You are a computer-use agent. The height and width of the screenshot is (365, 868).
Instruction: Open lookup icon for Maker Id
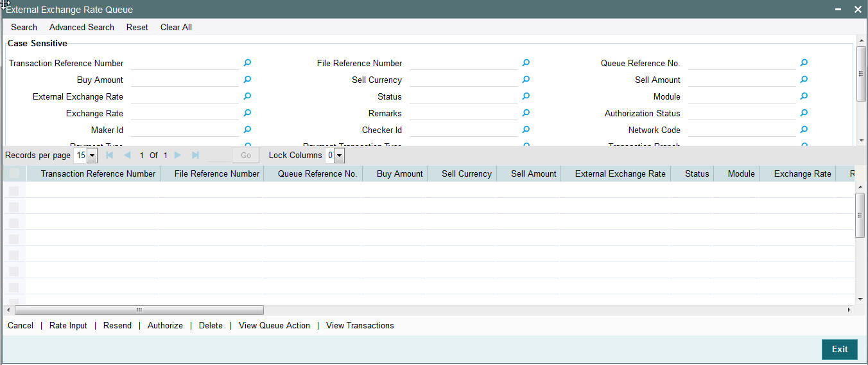(x=247, y=130)
